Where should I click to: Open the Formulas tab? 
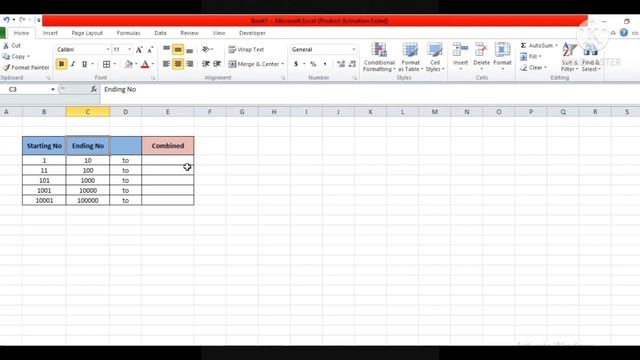128,33
